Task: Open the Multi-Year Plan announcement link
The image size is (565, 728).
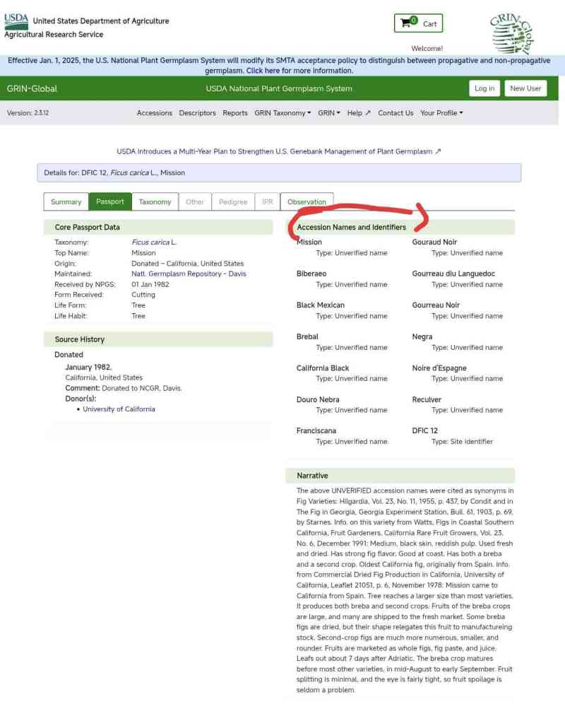Action: point(278,151)
